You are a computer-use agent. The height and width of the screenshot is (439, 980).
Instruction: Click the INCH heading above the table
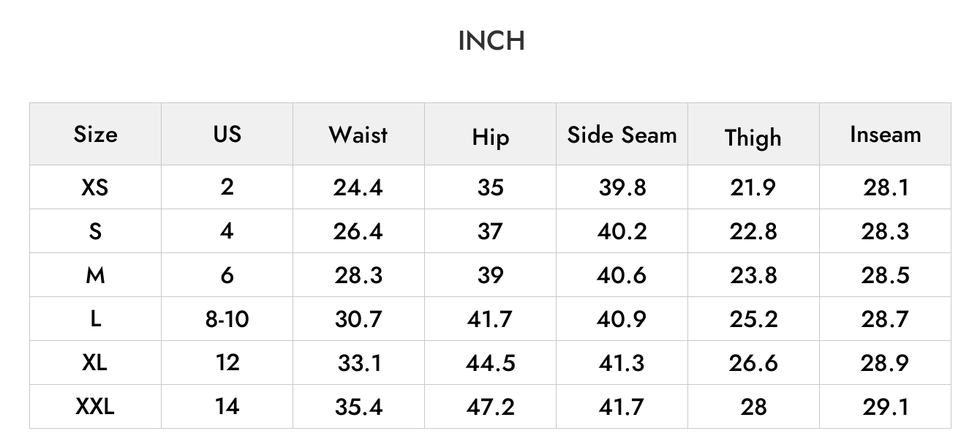click(491, 41)
